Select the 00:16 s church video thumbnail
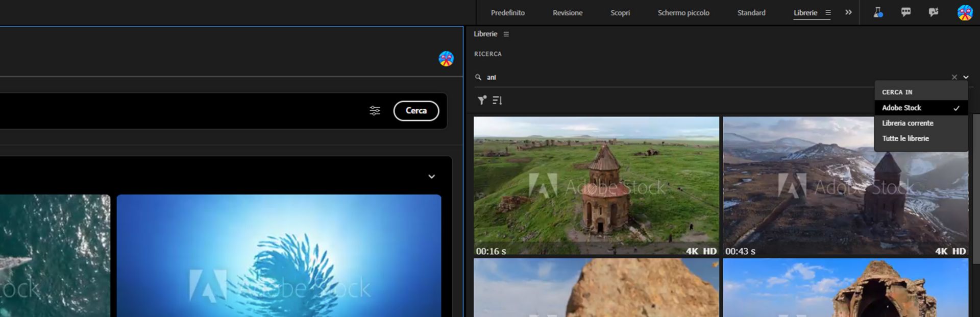The width and height of the screenshot is (980, 317). [596, 186]
